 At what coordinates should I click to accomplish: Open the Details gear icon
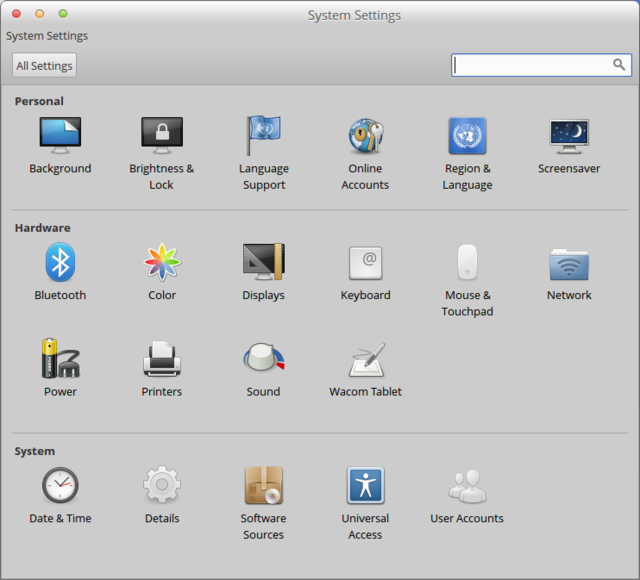(162, 484)
